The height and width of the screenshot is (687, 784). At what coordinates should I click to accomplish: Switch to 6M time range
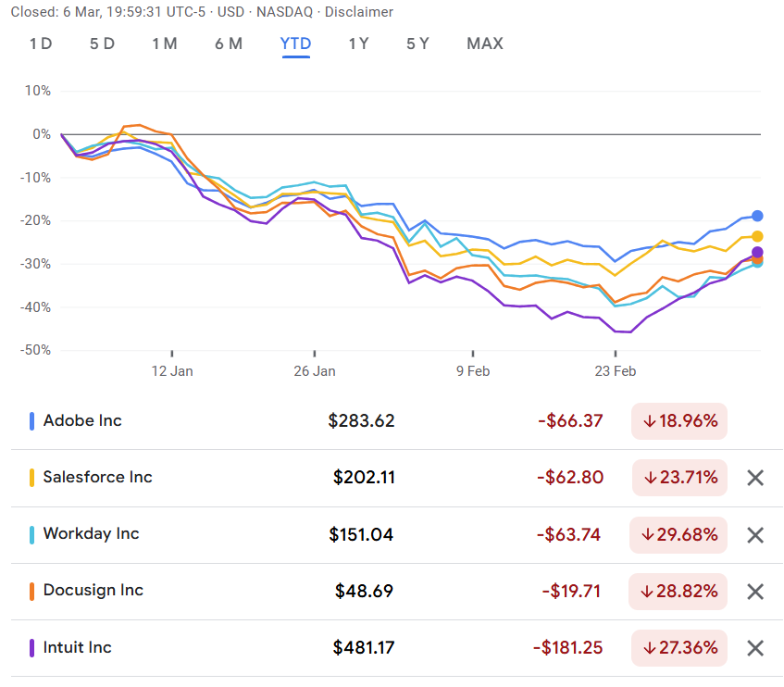pos(229,44)
